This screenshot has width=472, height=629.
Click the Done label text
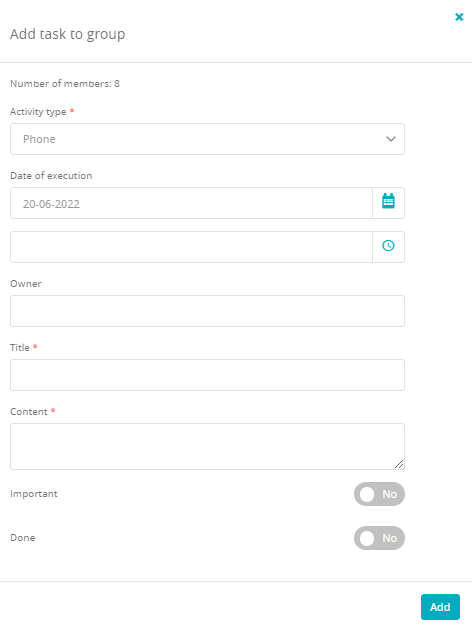pos(22,538)
